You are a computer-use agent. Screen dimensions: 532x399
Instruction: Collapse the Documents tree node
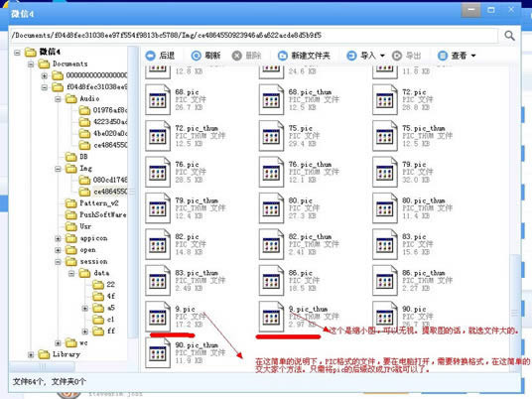(x=31, y=64)
